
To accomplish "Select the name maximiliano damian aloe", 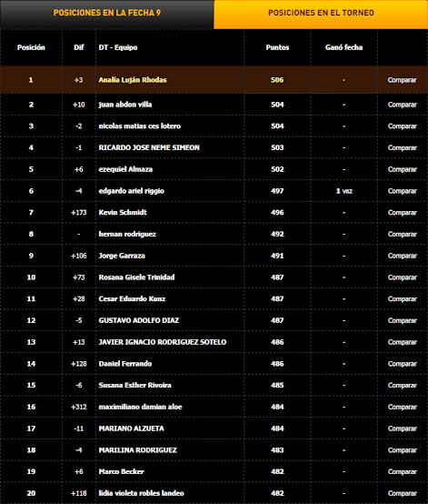I will point(140,407).
